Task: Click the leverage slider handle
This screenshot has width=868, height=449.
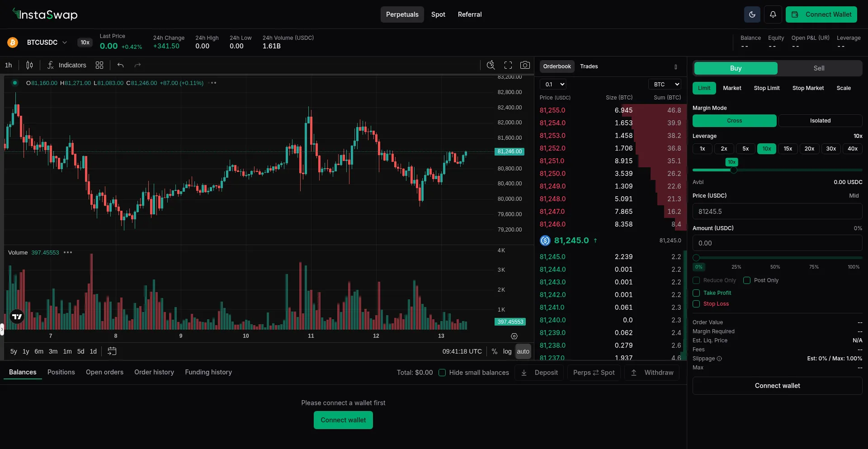Action: click(x=733, y=170)
